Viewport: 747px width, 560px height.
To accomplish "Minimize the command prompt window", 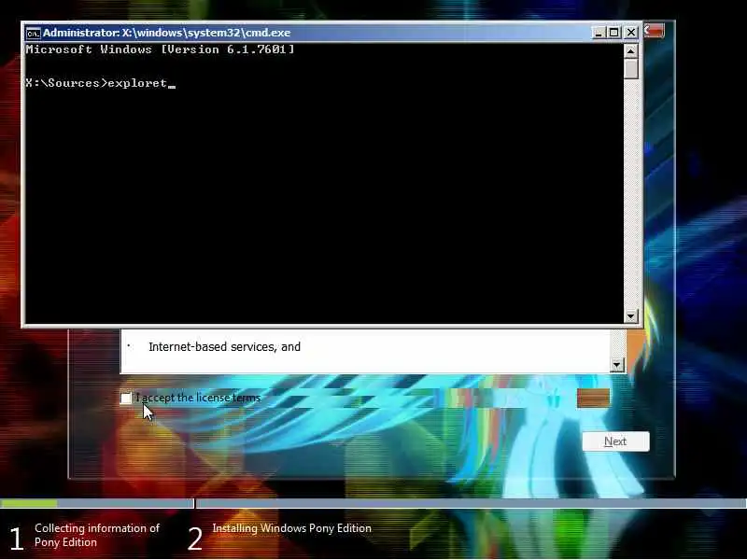I will click(x=599, y=33).
